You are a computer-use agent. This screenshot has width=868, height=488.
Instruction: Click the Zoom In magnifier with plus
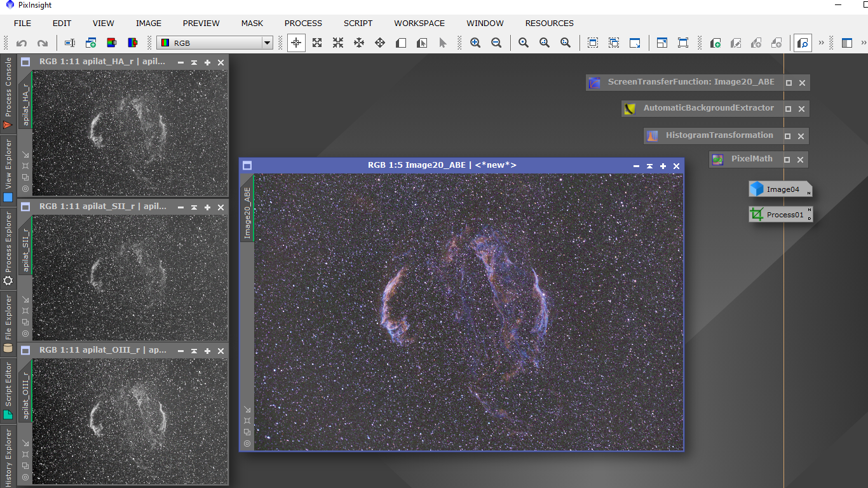point(475,43)
